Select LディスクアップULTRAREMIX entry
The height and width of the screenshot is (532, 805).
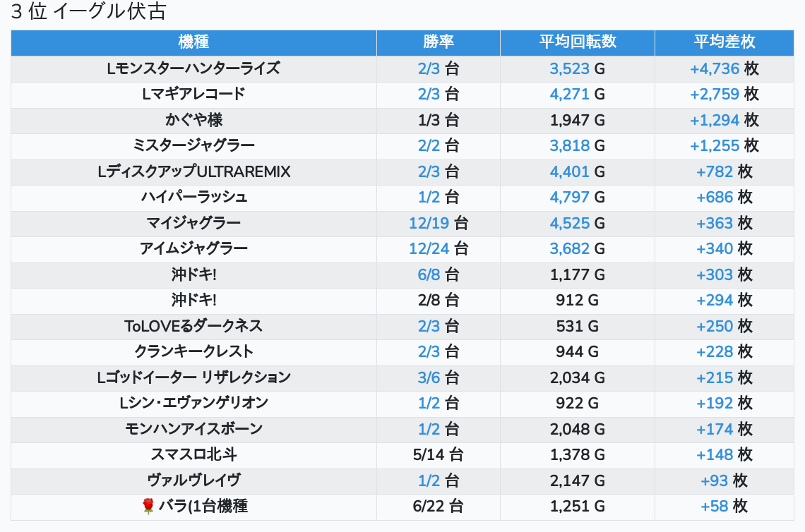tap(193, 171)
